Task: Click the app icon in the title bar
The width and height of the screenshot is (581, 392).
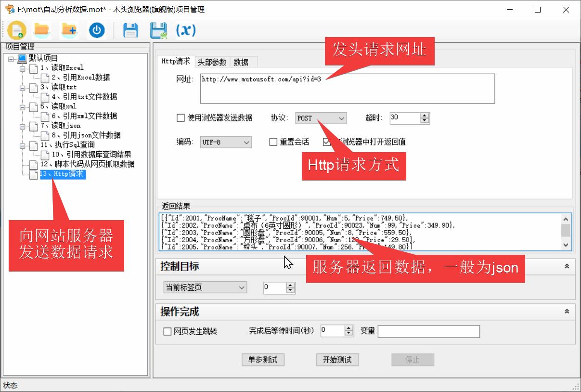Action: (8, 9)
